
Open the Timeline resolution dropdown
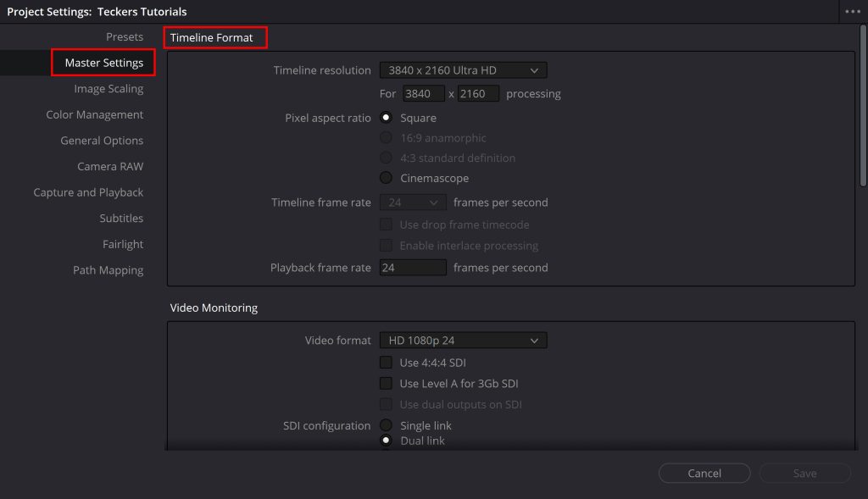(463, 69)
